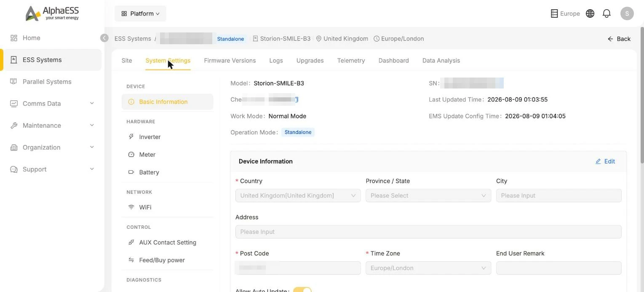Screen dimensions: 644x292
Task: Switch to the Logs tab
Action: tap(276, 61)
